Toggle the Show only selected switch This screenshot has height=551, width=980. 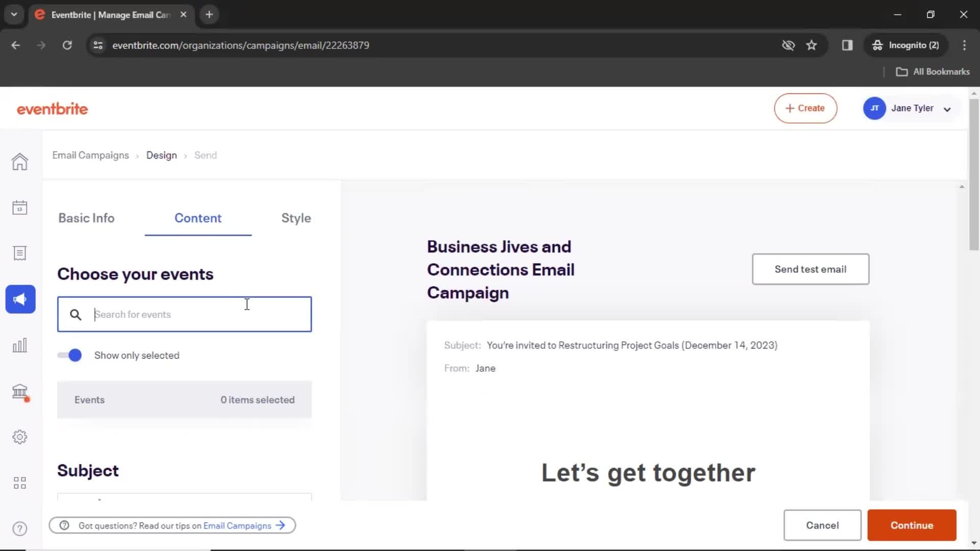69,355
